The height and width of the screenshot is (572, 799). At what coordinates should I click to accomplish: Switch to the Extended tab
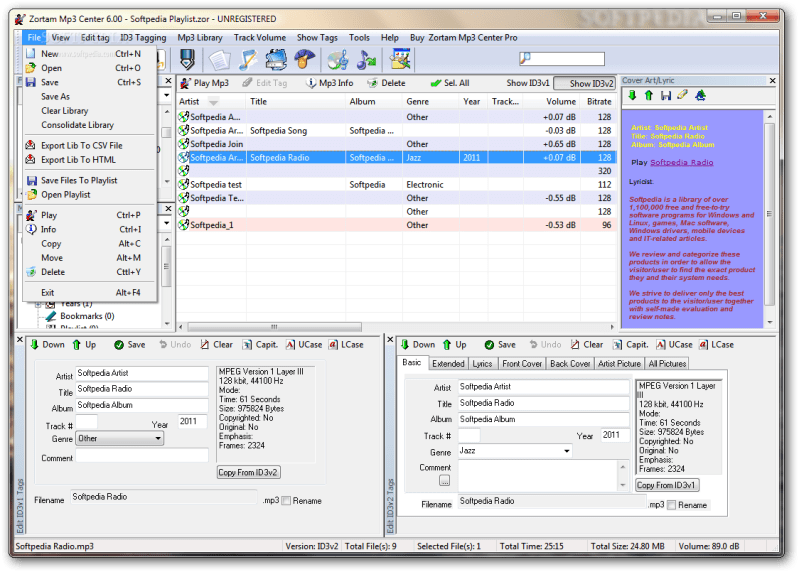click(448, 364)
